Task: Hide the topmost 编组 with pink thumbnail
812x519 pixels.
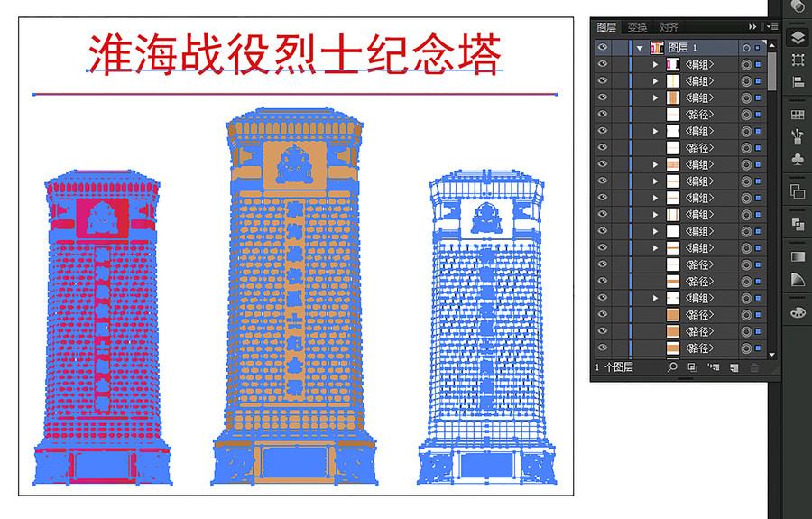Action: (603, 64)
